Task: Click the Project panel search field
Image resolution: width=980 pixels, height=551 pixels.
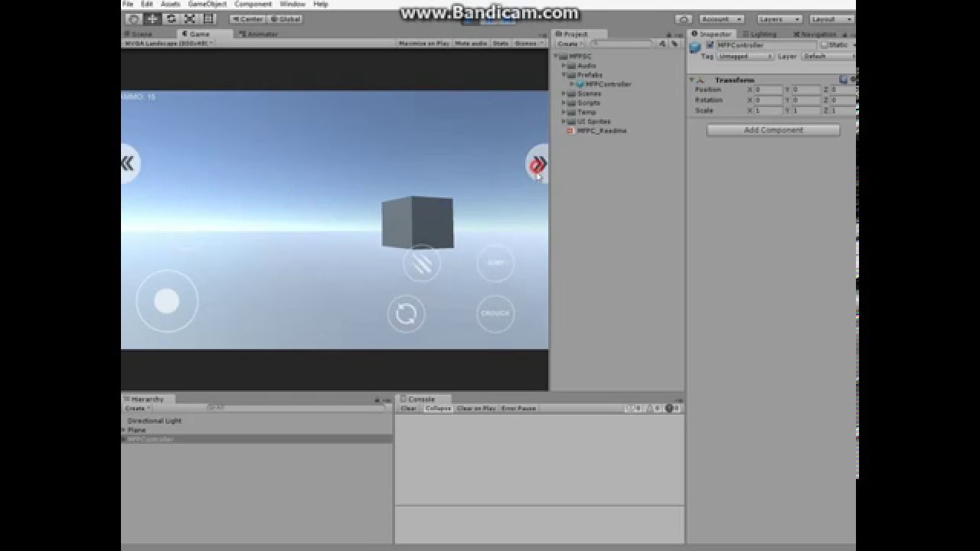Action: (622, 44)
